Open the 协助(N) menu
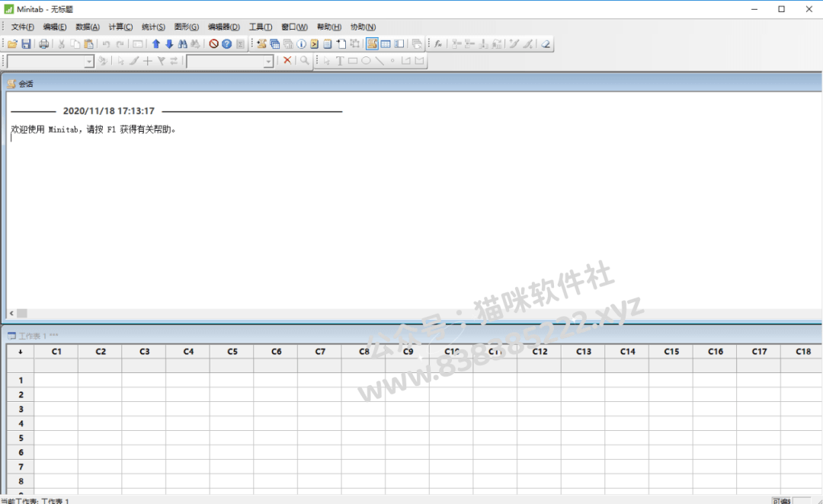Viewport: 823px width, 504px height. (363, 27)
